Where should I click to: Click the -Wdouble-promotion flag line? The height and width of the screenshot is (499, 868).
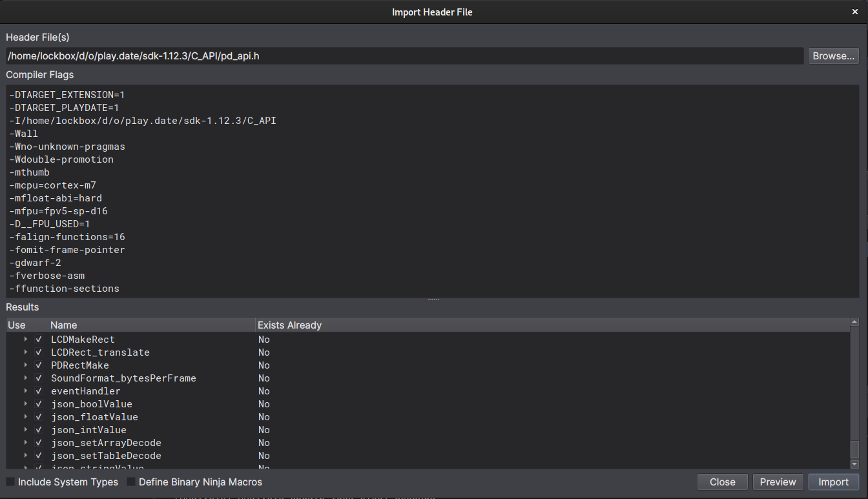pyautogui.click(x=61, y=159)
